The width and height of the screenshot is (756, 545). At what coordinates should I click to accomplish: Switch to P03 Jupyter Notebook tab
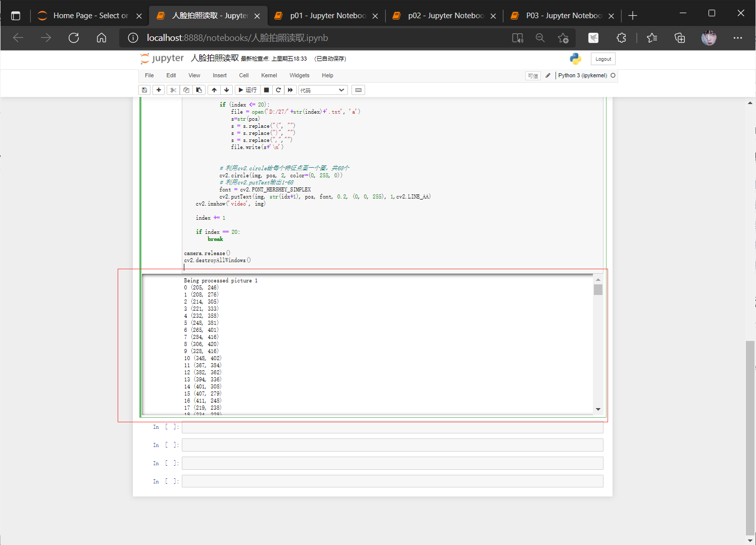pyautogui.click(x=563, y=16)
